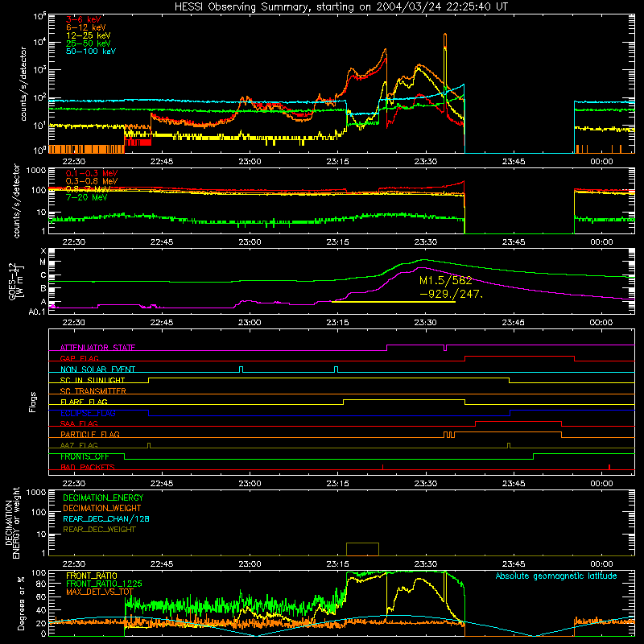Click the 23:00 tick label under MeV panel
Viewport: 644px width, 644px height.
(250, 242)
